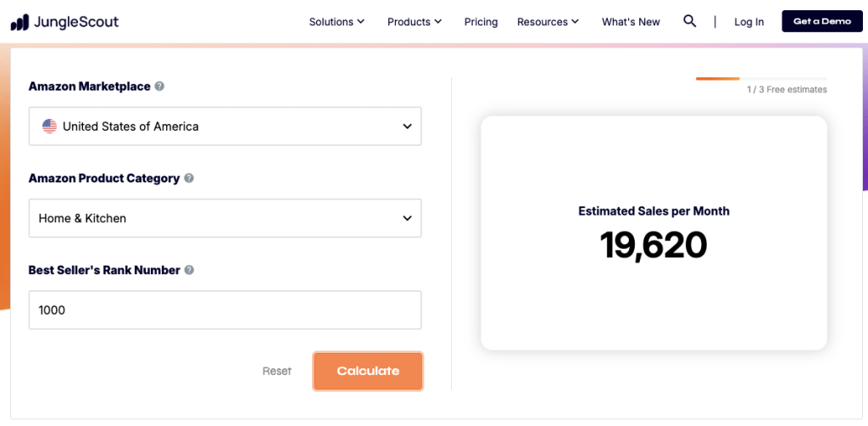
Task: Click the Best Seller's Rank input field
Action: point(225,310)
